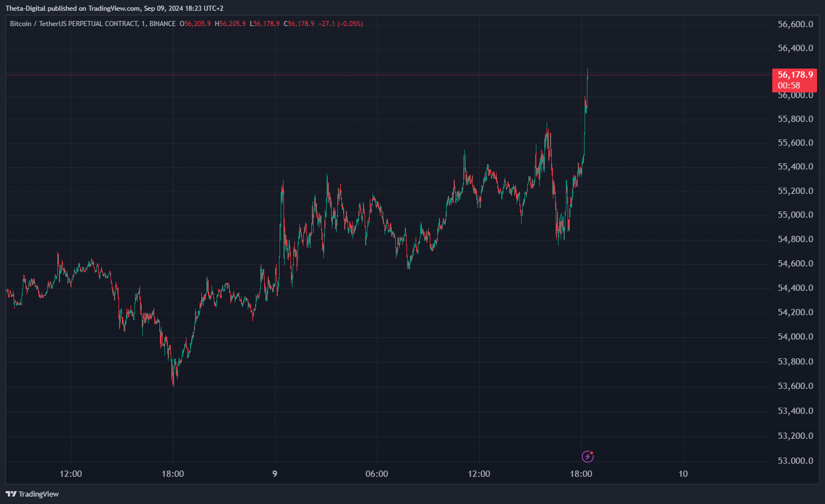Click the red current price label 56,178.9
Image resolution: width=825 pixels, height=504 pixels.
coord(795,75)
